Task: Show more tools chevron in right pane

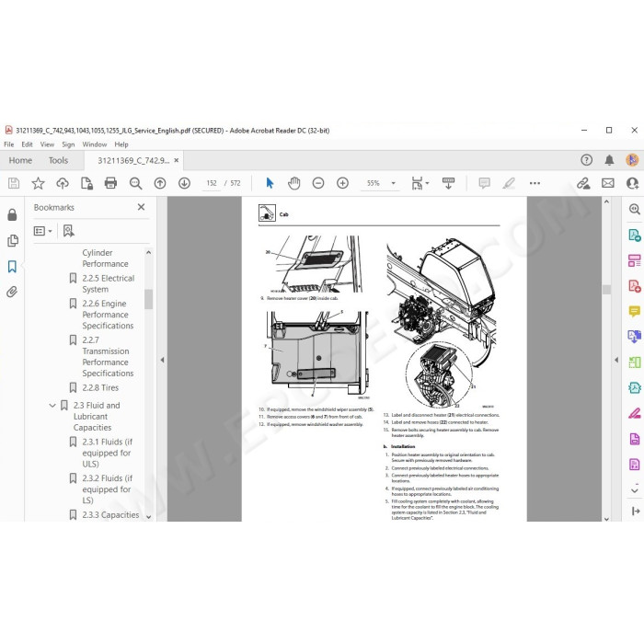Action: point(635,490)
